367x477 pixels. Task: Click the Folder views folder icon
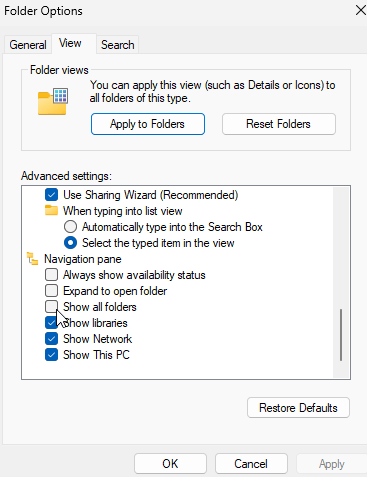(53, 101)
